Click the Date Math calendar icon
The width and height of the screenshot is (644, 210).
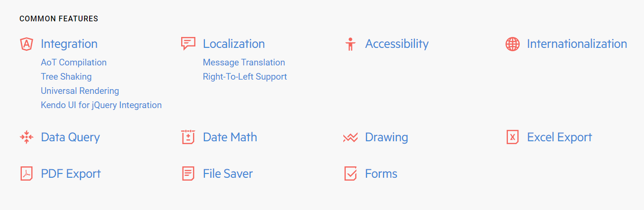click(188, 137)
